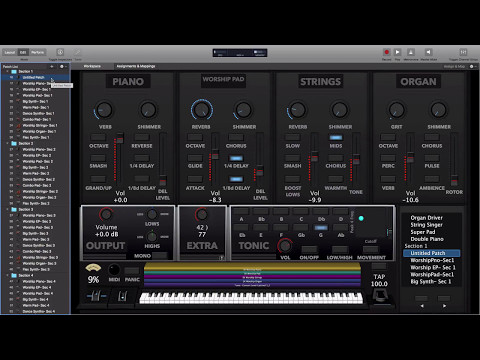Toggle Organ PULSE button
The width and height of the screenshot is (480, 360).
point(432,158)
